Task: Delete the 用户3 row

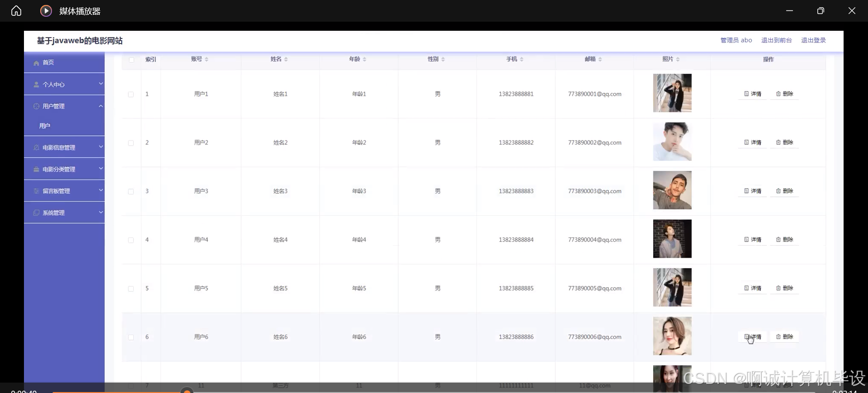Action: [784, 191]
